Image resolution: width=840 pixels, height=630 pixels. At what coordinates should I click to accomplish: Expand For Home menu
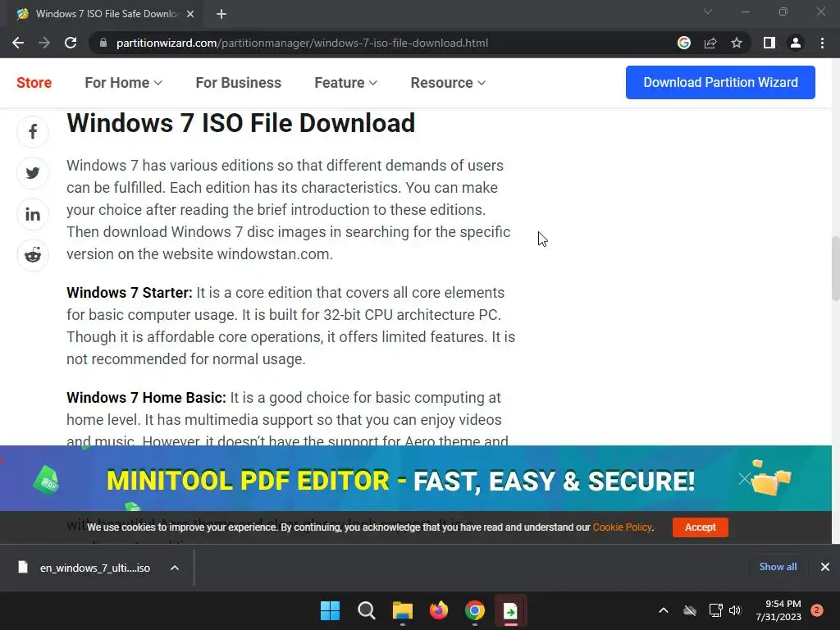[123, 83]
